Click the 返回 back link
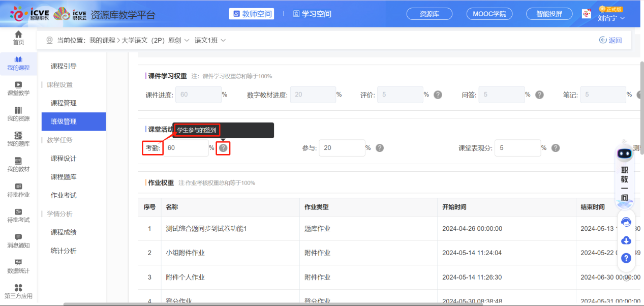 click(x=610, y=40)
